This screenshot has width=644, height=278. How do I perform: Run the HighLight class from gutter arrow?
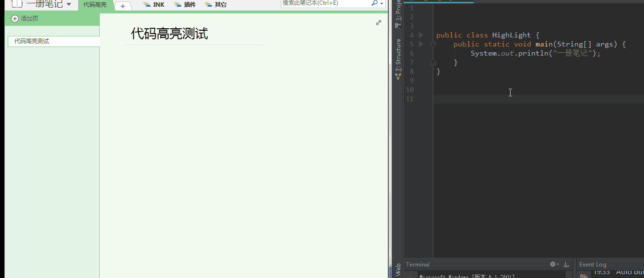click(421, 35)
